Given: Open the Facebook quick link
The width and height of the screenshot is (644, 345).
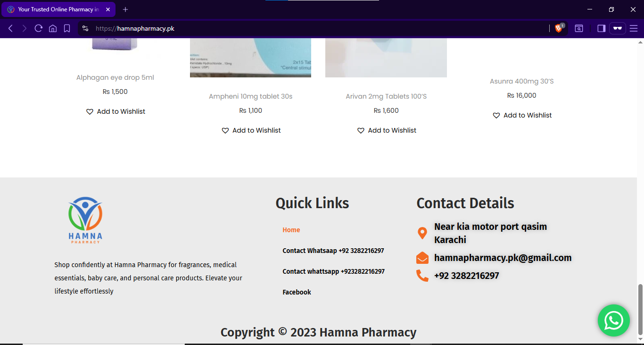Looking at the screenshot, I should coord(297,292).
